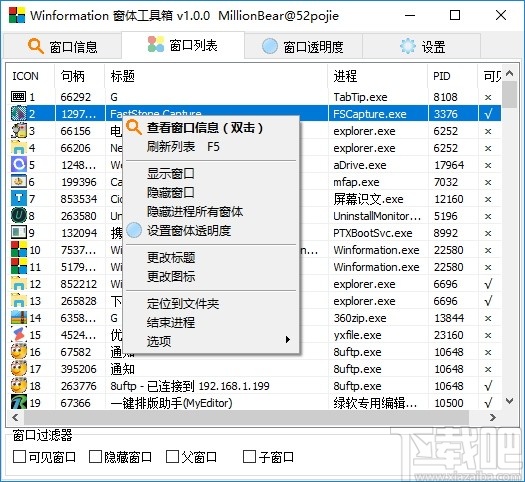Click the title 一键排版助手(MyEditor)
Image resolution: width=525 pixels, height=482 pixels.
[171, 403]
